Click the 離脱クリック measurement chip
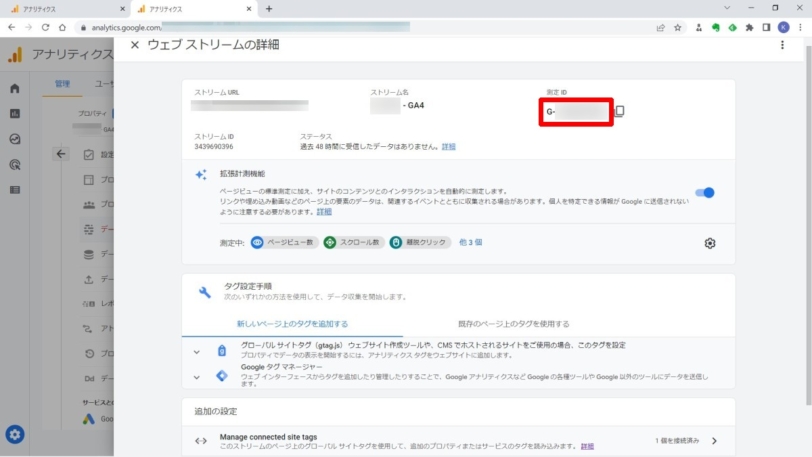Screen dimensions: 812x457 pyautogui.click(x=419, y=242)
